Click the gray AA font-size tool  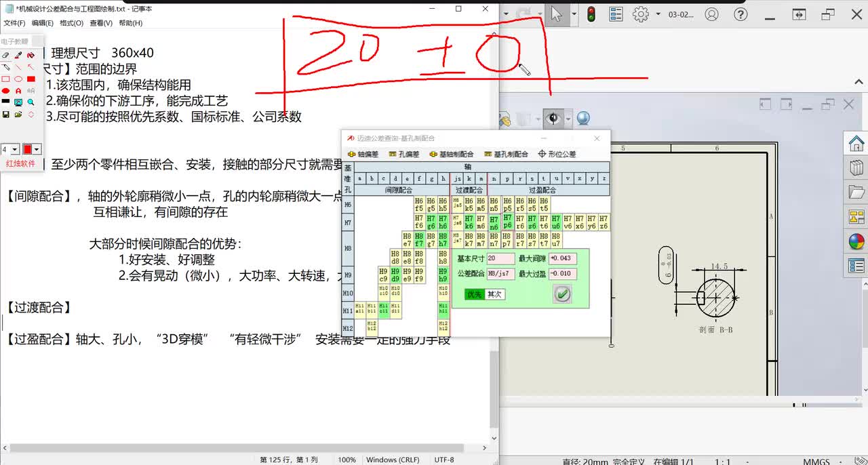tap(31, 90)
